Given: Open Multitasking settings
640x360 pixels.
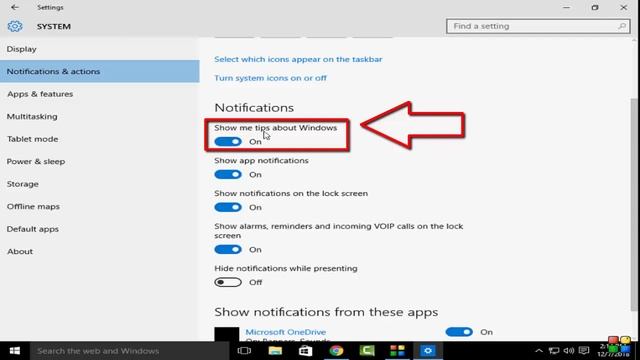Looking at the screenshot, I should (x=100, y=116).
